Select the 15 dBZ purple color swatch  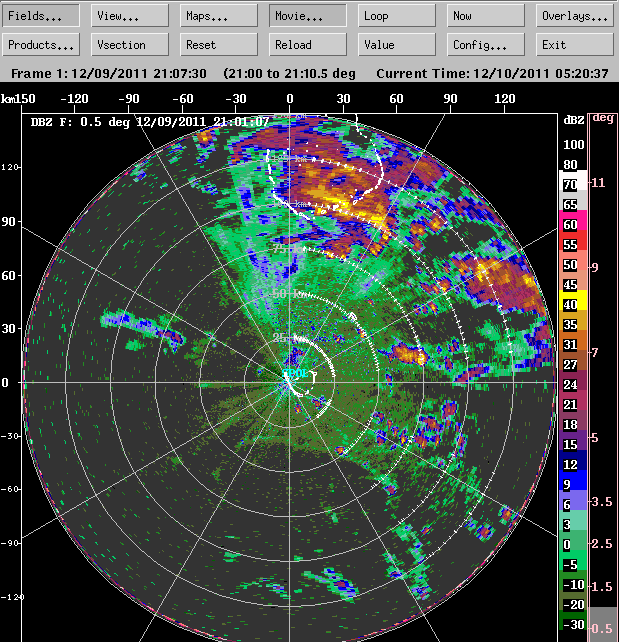click(573, 440)
